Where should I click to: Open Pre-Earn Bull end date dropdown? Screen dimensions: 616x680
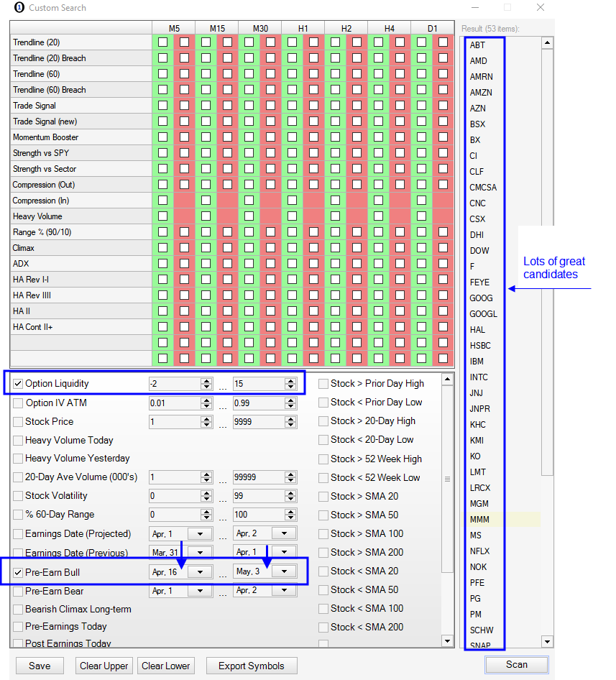284,571
